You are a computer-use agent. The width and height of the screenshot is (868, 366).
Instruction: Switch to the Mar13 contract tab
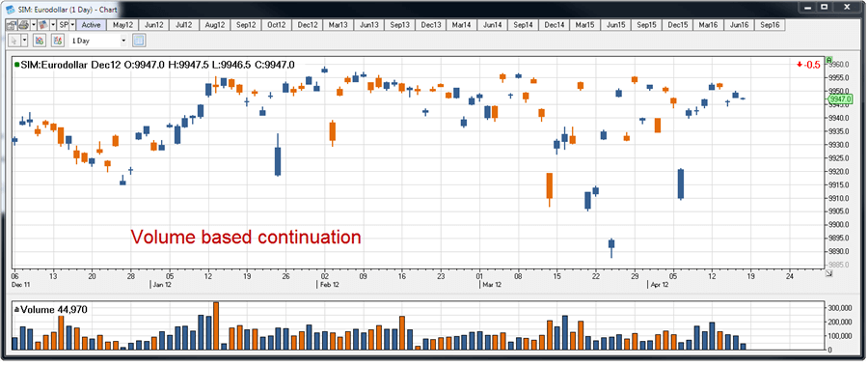click(x=338, y=25)
